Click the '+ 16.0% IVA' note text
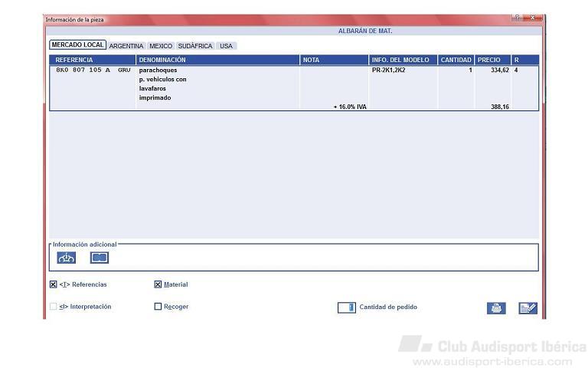This screenshot has height=368, width=588. [x=350, y=107]
